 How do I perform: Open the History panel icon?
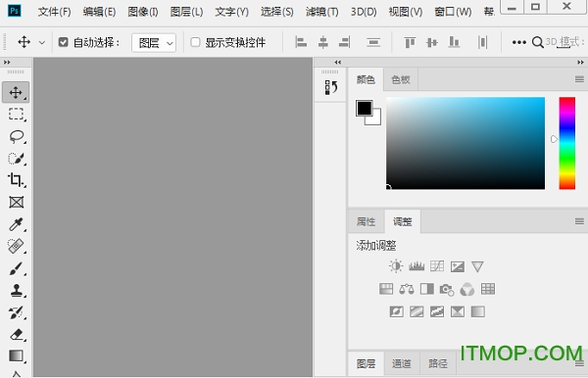(x=330, y=87)
